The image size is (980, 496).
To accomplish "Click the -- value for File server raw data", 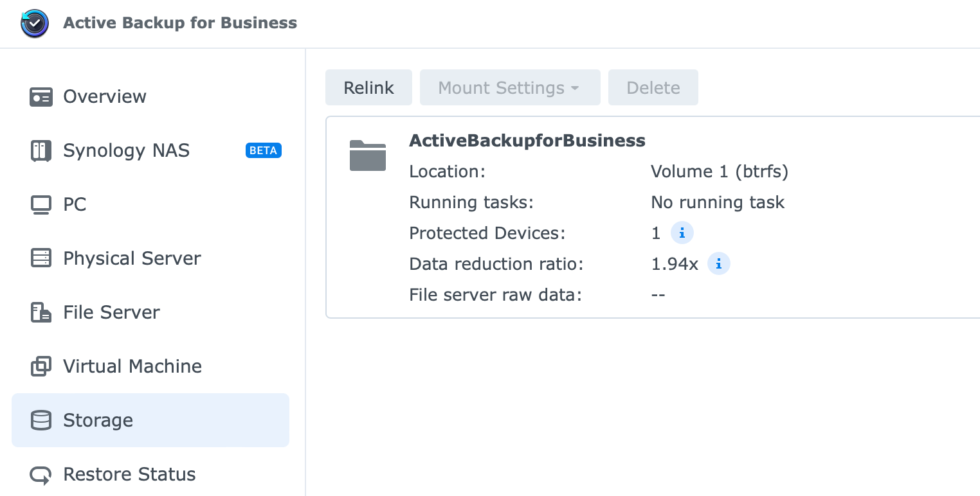I will [658, 296].
